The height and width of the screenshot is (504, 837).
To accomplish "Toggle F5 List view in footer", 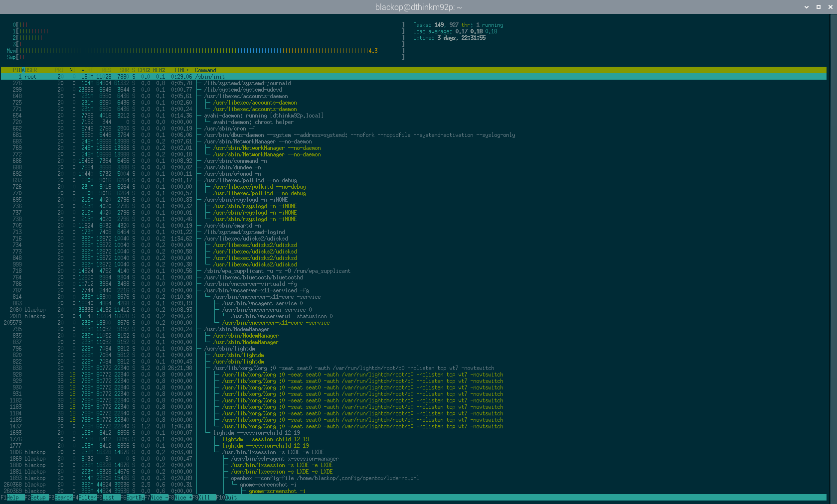I will pyautogui.click(x=108, y=498).
